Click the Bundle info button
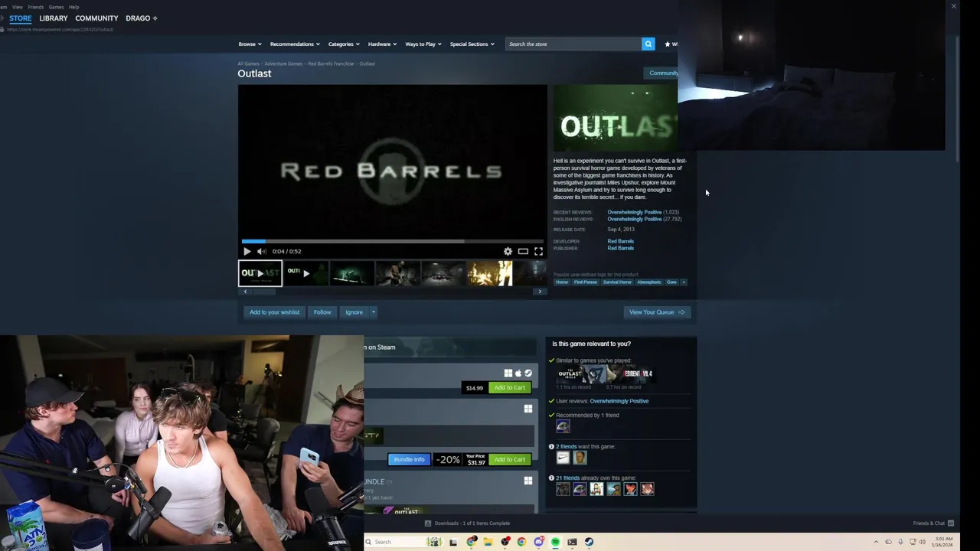980x551 pixels. pos(409,460)
